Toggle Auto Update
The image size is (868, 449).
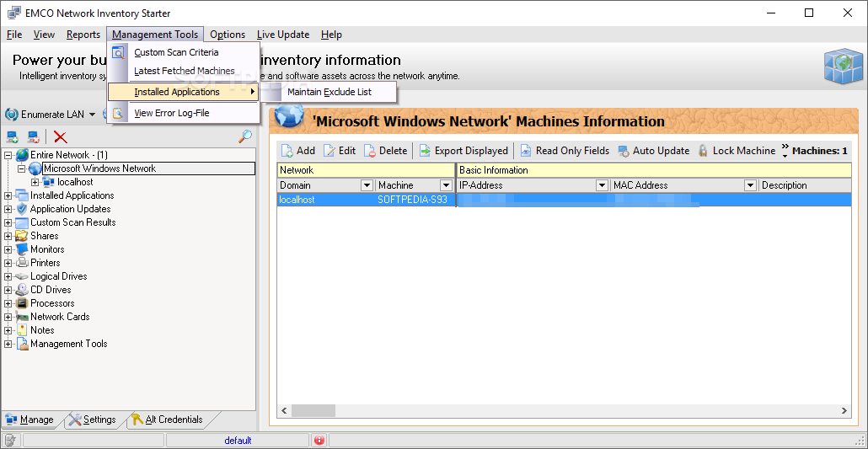point(654,151)
